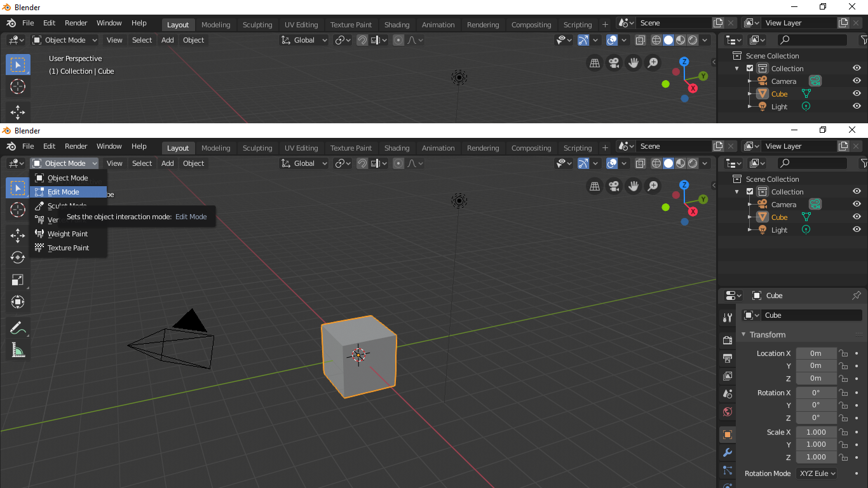Activate the Annotate tool
The width and height of the screenshot is (868, 488).
tap(17, 327)
